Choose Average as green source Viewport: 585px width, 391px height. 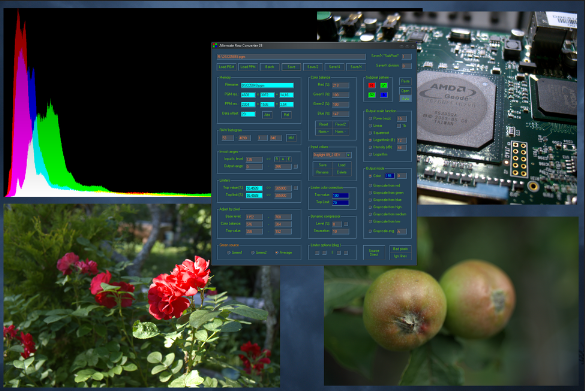[284, 253]
